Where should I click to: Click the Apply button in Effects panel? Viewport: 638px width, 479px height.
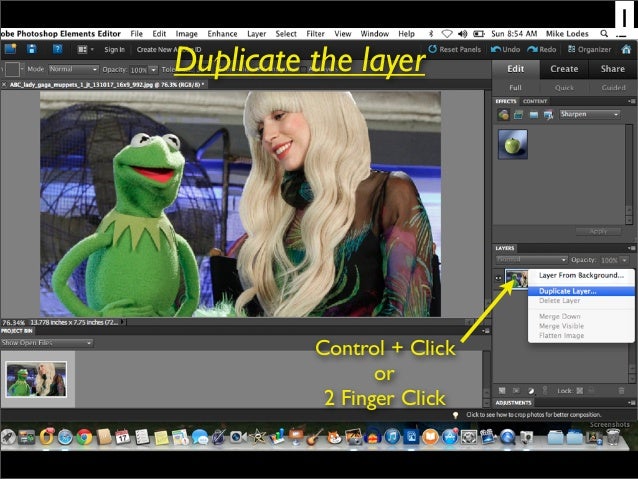coord(598,231)
